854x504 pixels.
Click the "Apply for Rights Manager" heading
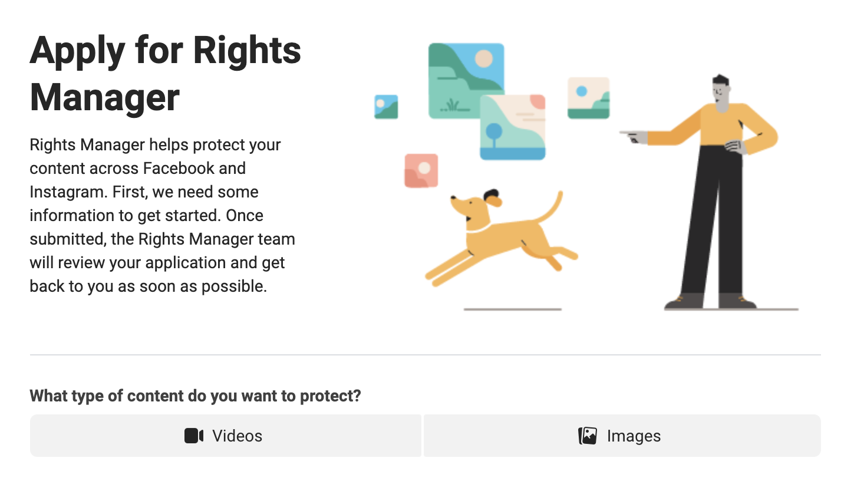166,74
